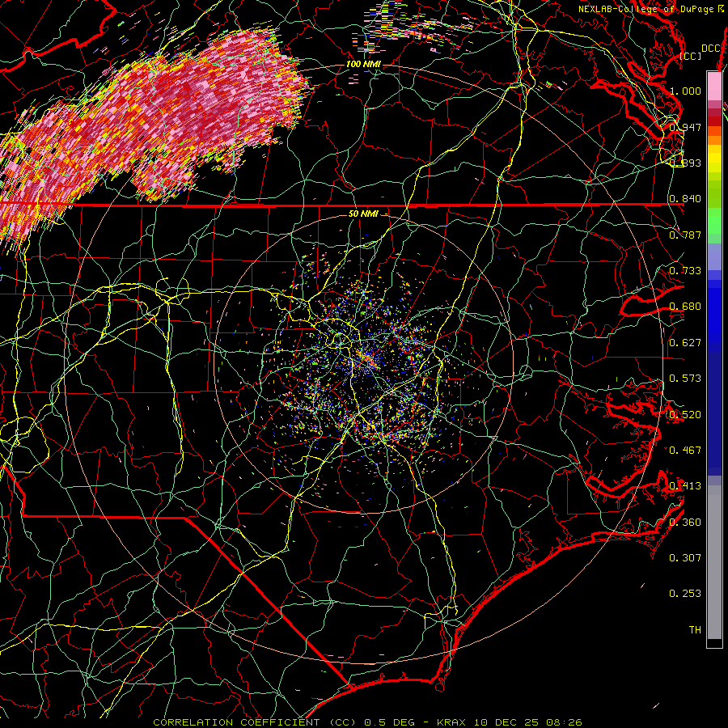Click the 0.840 value on the color scale

685,199
